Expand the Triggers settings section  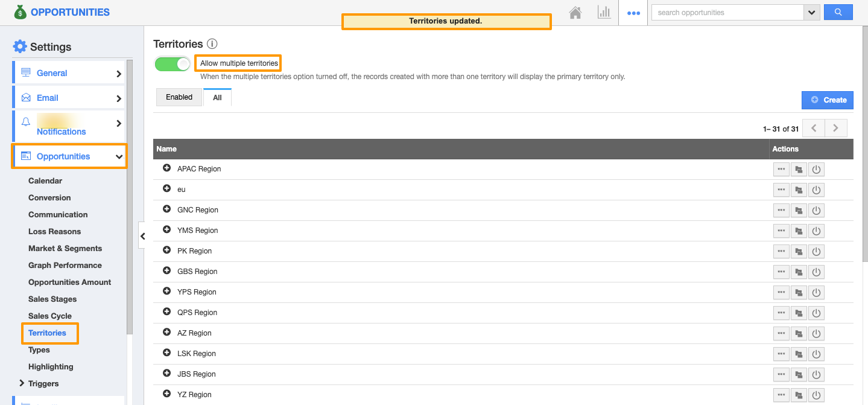tap(22, 383)
